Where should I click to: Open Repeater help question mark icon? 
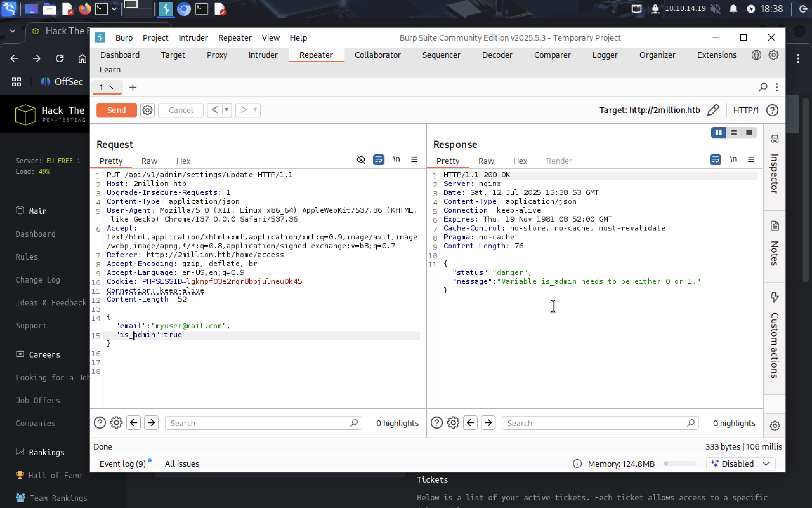coord(772,110)
